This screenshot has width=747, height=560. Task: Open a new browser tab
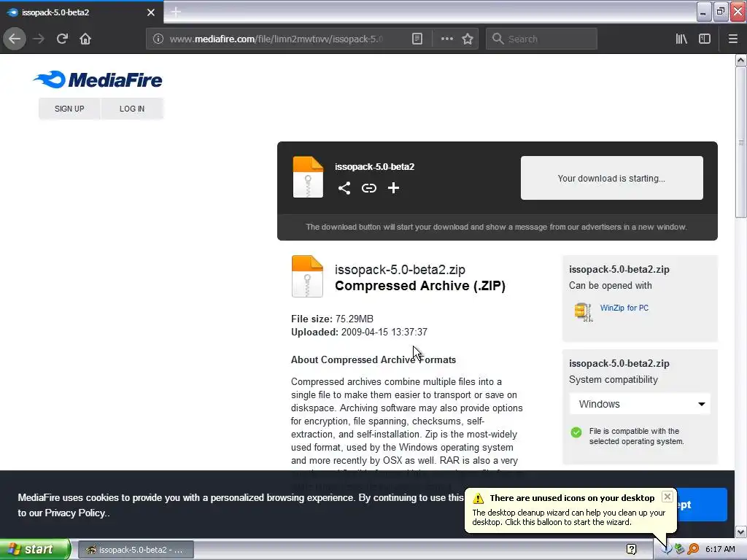tap(176, 12)
